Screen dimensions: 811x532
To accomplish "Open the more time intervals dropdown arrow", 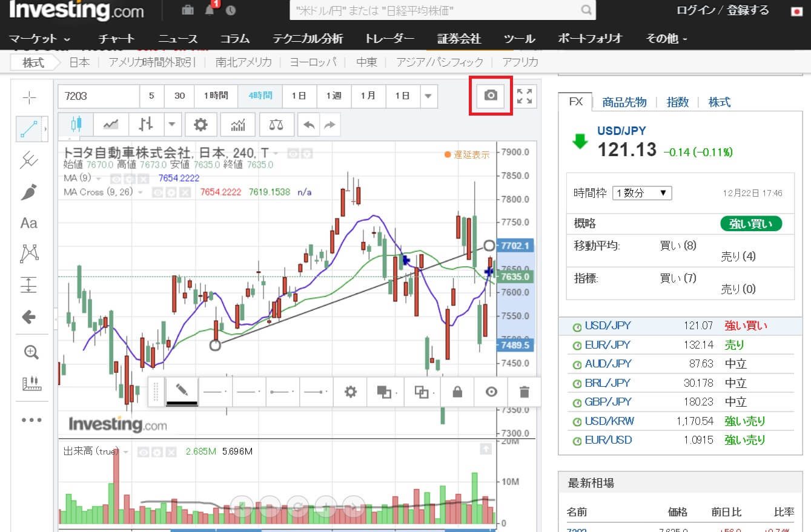I will [428, 96].
